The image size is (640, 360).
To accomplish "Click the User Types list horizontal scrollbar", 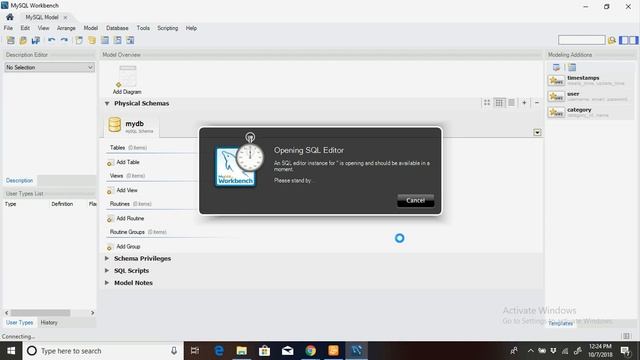I will coord(40,313).
